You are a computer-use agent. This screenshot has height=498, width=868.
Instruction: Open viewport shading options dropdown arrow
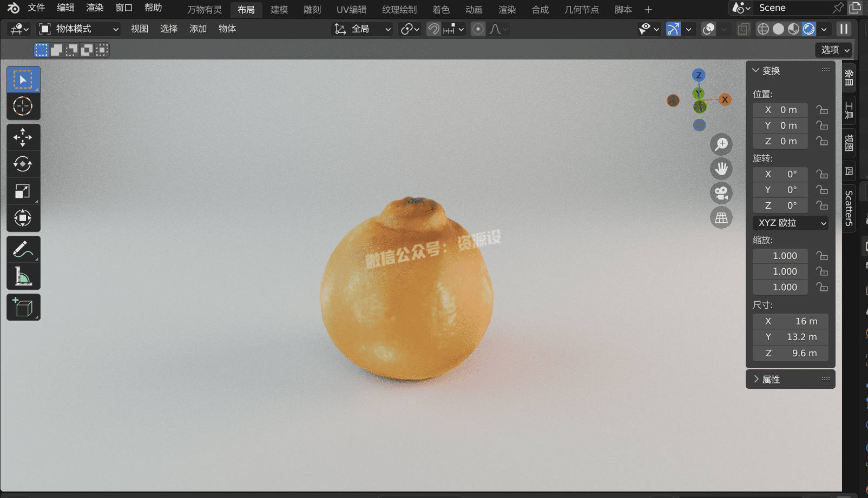pos(824,29)
